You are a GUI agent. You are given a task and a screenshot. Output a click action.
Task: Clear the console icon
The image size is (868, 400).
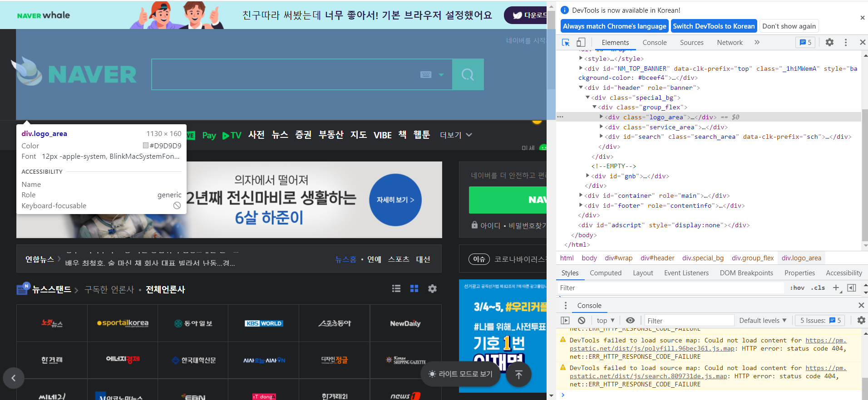[582, 321]
